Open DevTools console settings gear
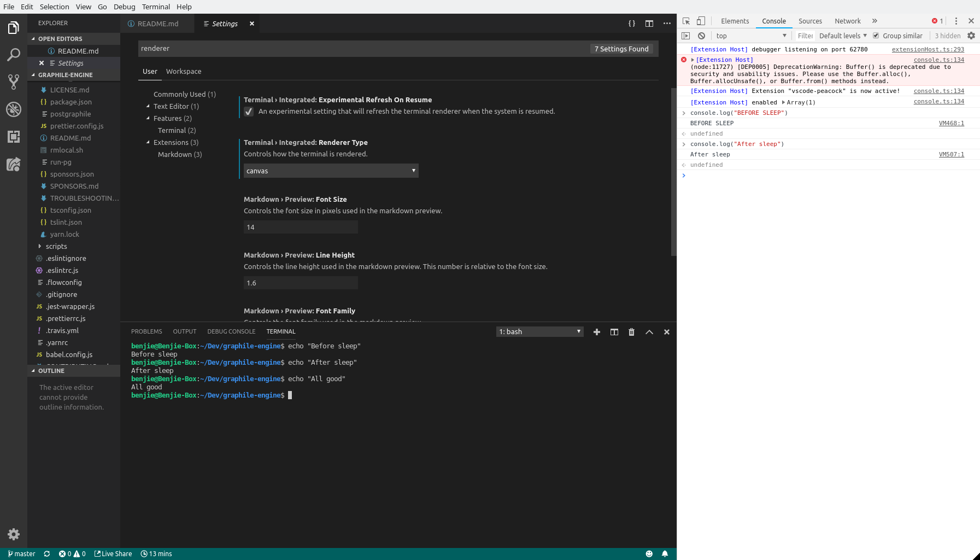The width and height of the screenshot is (980, 560). [x=971, y=36]
